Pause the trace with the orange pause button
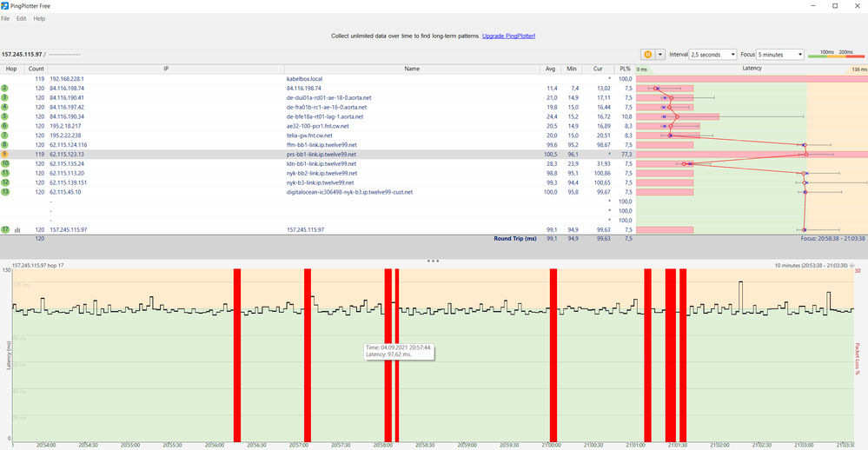This screenshot has width=868, height=450. coord(647,54)
